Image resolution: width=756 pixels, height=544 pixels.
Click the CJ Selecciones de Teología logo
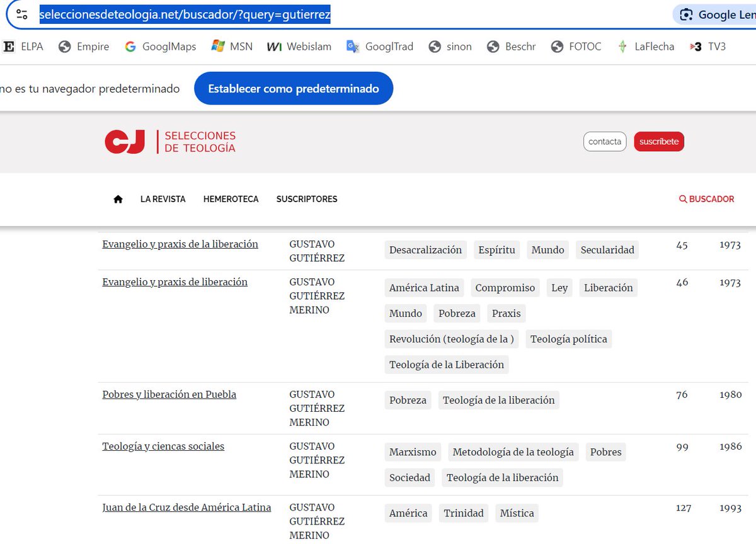coord(170,142)
